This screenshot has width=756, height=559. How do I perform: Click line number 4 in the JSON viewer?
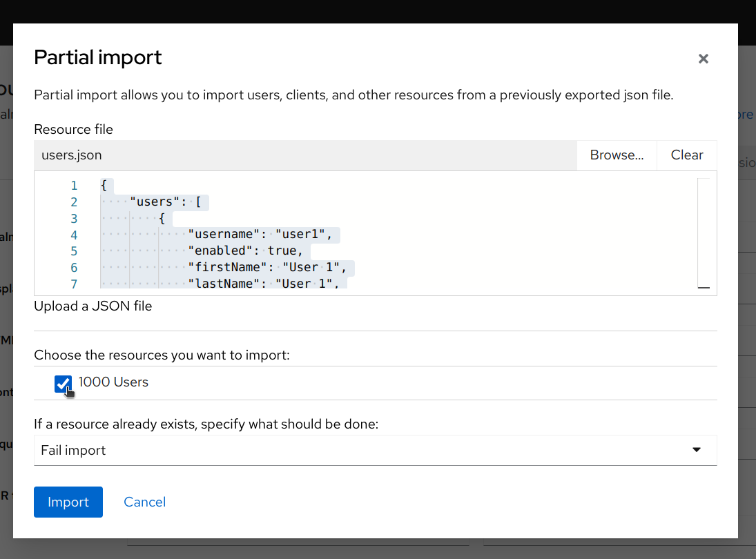point(74,235)
